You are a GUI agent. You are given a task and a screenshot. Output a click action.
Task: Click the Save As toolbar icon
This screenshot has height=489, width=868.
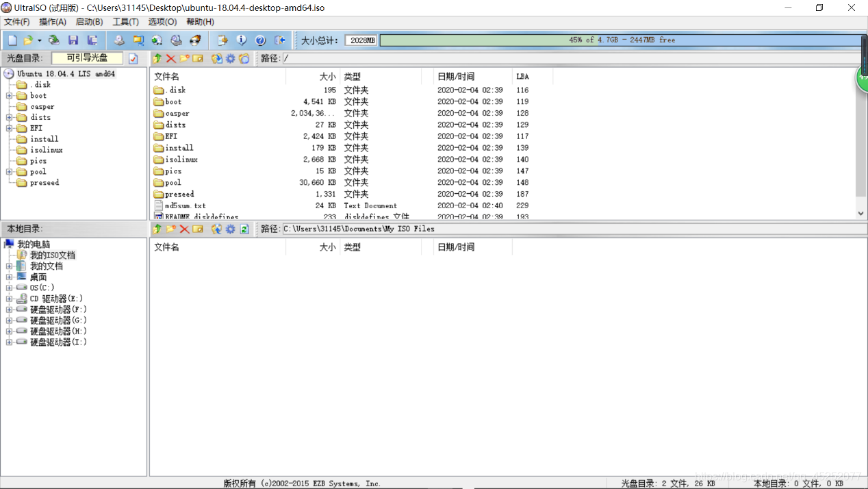point(92,40)
